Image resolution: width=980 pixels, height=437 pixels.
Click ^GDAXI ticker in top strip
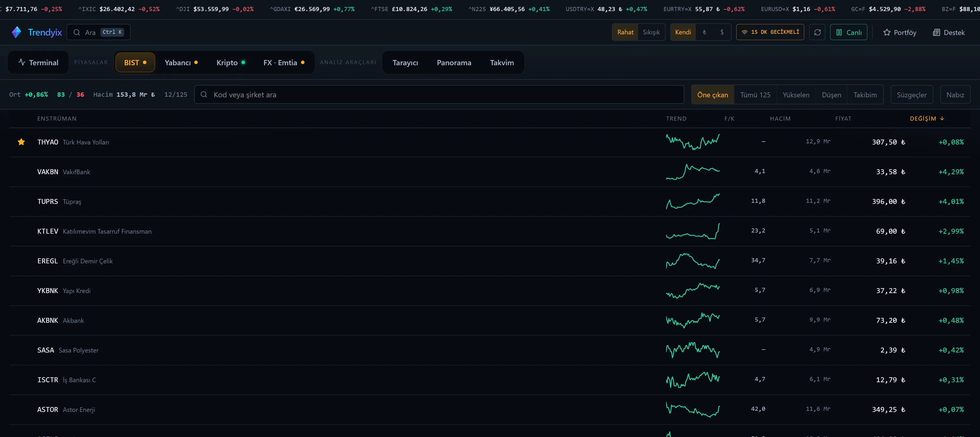point(312,9)
